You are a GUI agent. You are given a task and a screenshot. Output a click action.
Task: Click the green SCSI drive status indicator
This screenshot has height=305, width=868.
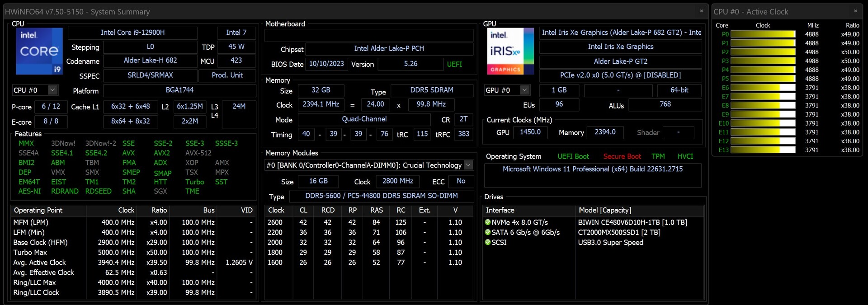tap(488, 242)
